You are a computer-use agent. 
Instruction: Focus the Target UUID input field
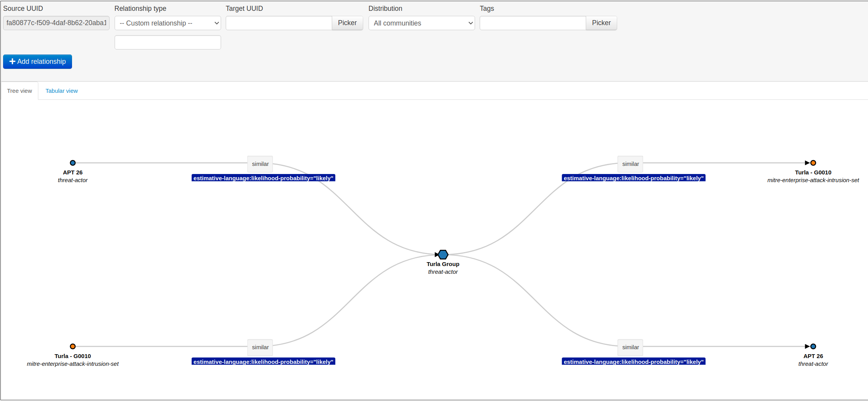tap(279, 23)
